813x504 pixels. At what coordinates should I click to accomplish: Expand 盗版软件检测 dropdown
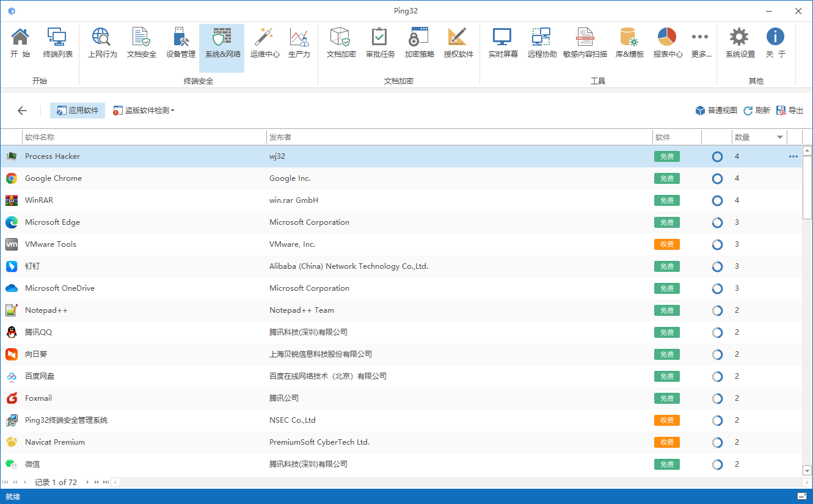click(x=144, y=111)
